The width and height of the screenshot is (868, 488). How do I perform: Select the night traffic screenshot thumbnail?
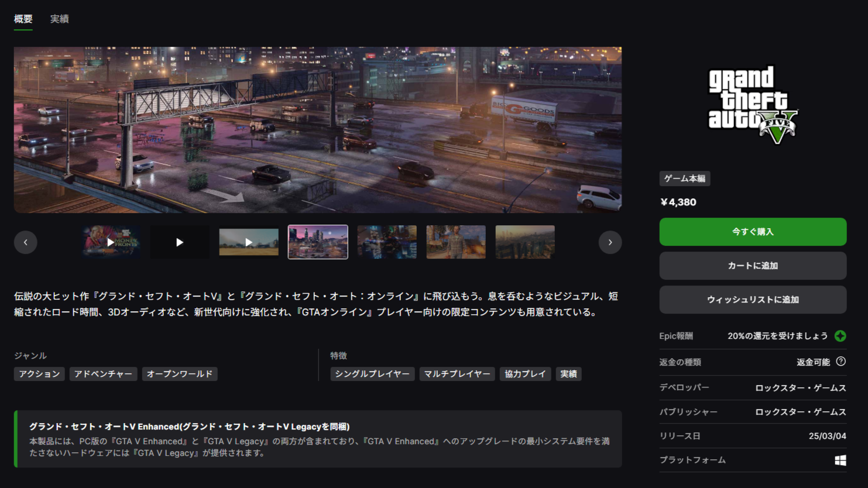coord(387,242)
